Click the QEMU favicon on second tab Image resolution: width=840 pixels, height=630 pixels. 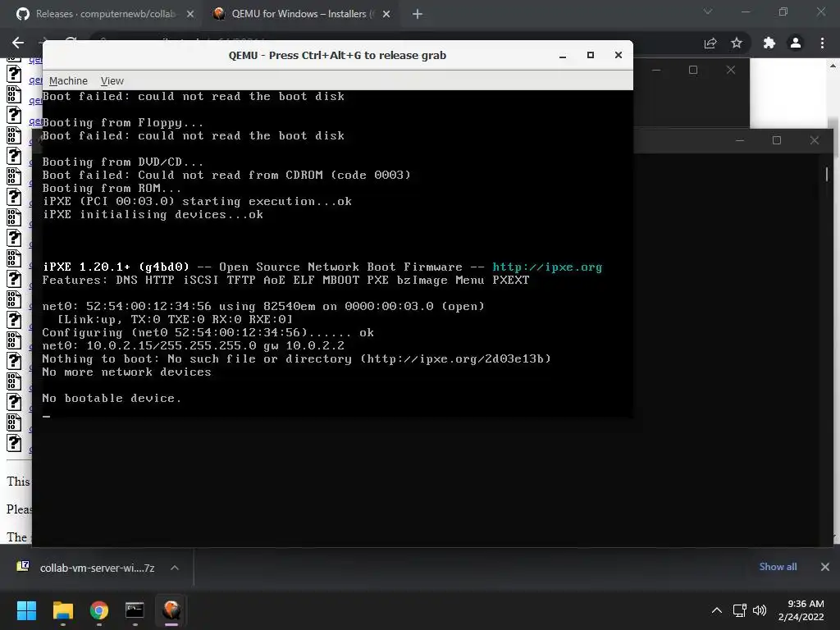pyautogui.click(x=218, y=14)
